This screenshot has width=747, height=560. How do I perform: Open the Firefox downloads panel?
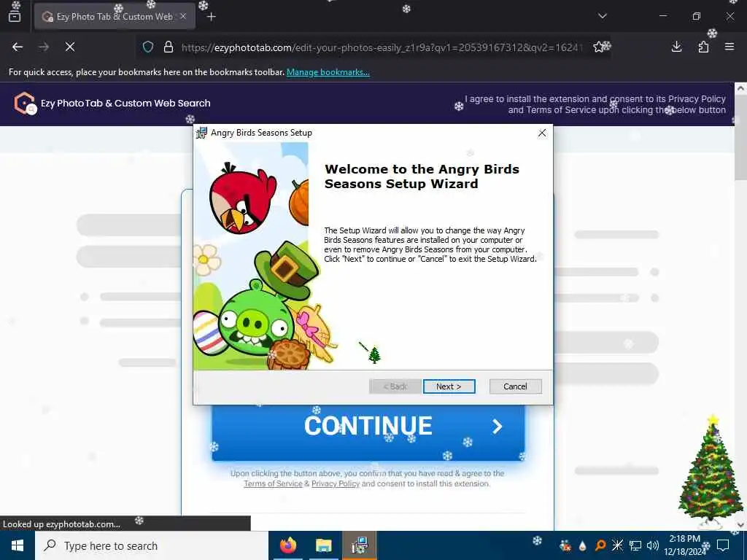click(676, 47)
